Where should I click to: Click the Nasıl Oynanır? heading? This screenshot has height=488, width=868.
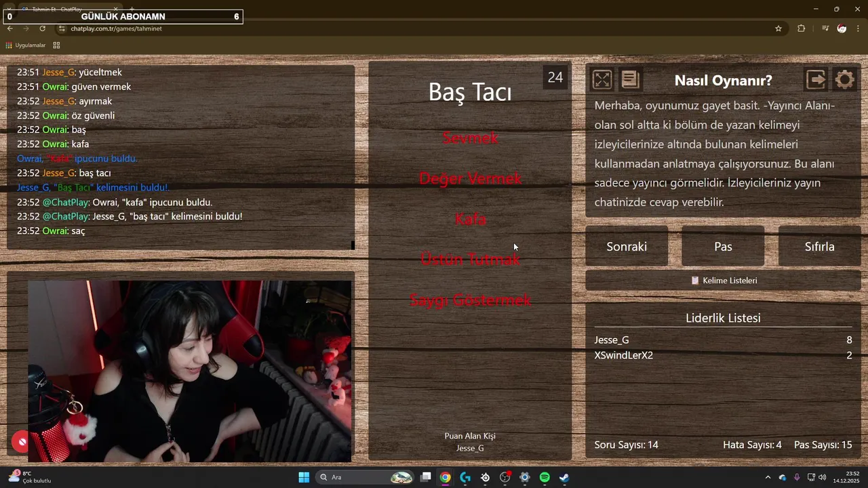(x=723, y=80)
